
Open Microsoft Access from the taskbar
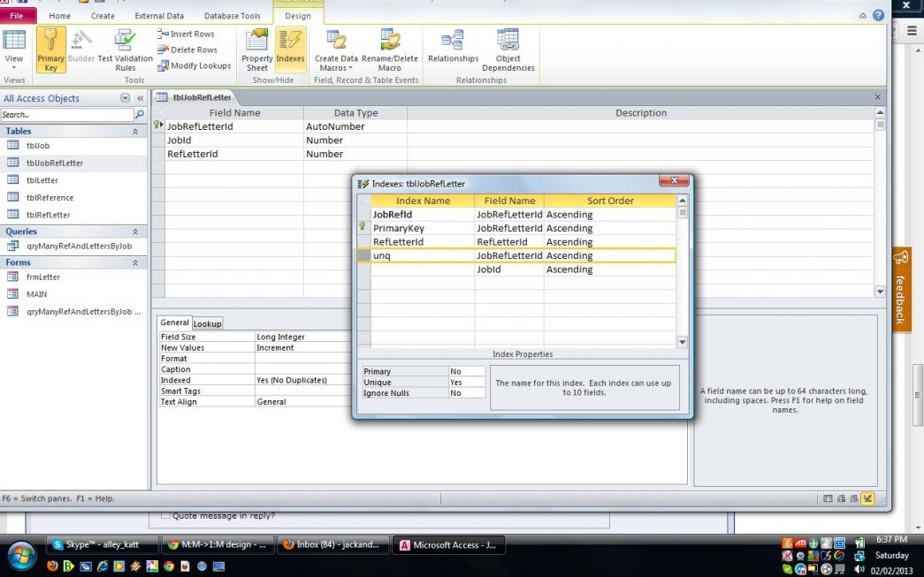[x=448, y=545]
